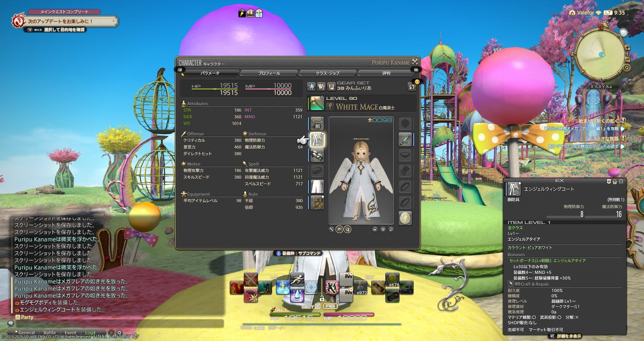Click the character model preview

point(361,170)
